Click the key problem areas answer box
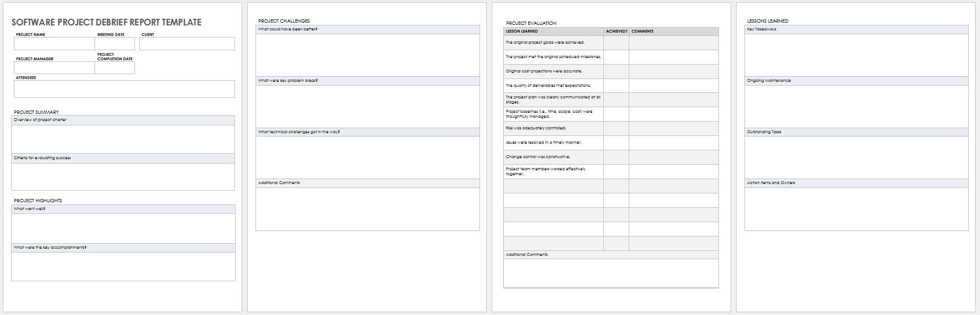 coord(367,106)
